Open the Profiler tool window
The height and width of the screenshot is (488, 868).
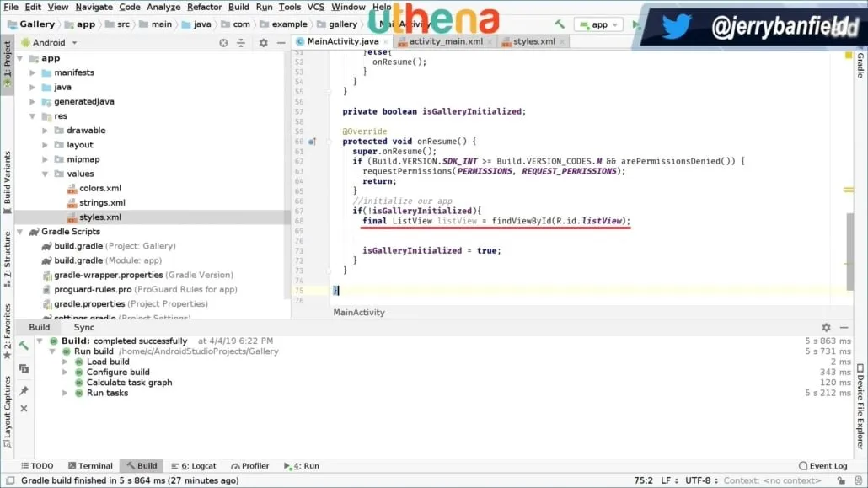pyautogui.click(x=249, y=466)
